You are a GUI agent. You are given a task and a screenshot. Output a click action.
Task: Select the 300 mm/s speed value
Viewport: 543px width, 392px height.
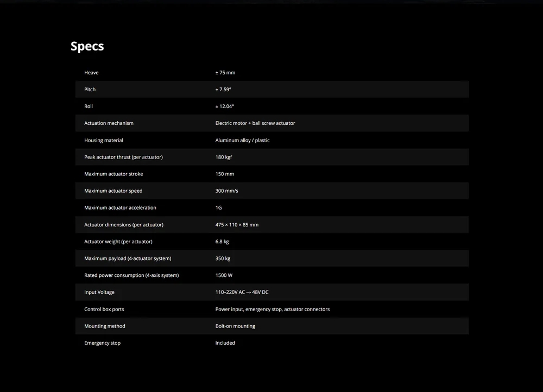pos(227,191)
